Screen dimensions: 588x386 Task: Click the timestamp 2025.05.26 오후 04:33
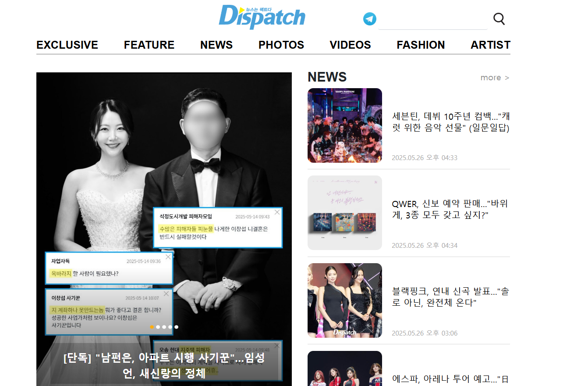point(425,158)
